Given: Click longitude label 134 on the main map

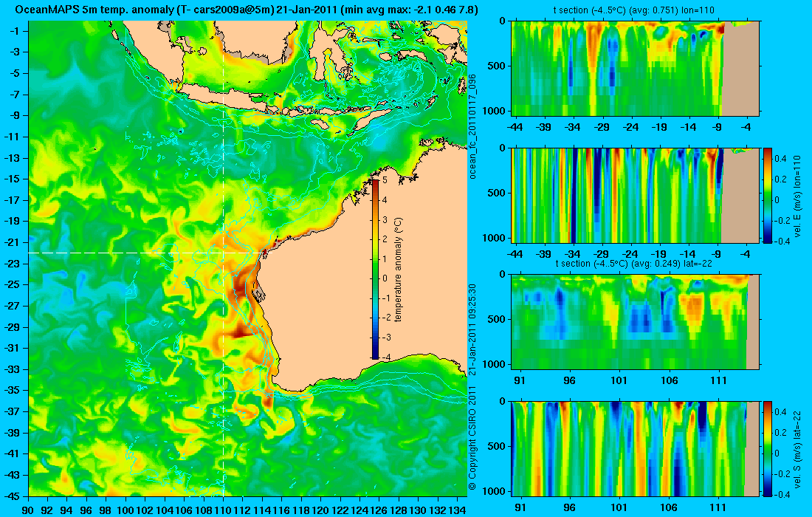Looking at the screenshot, I should pos(457,510).
